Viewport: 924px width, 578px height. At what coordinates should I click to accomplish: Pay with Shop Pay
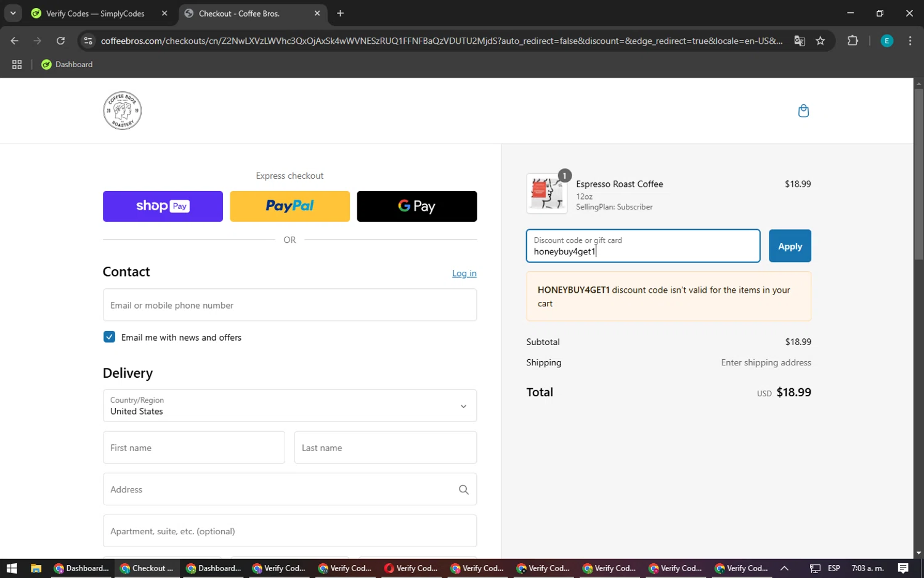tap(163, 206)
